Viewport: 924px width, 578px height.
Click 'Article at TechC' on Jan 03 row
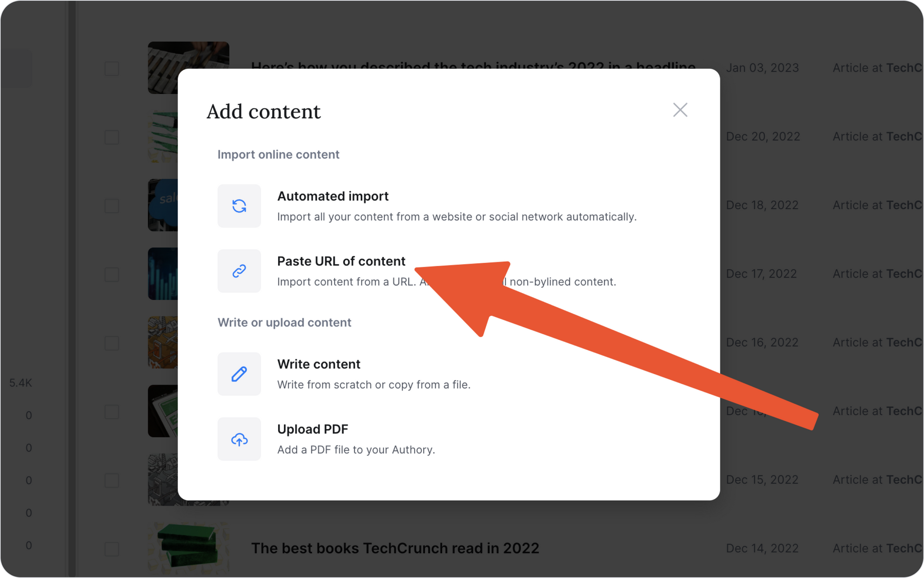(x=877, y=68)
